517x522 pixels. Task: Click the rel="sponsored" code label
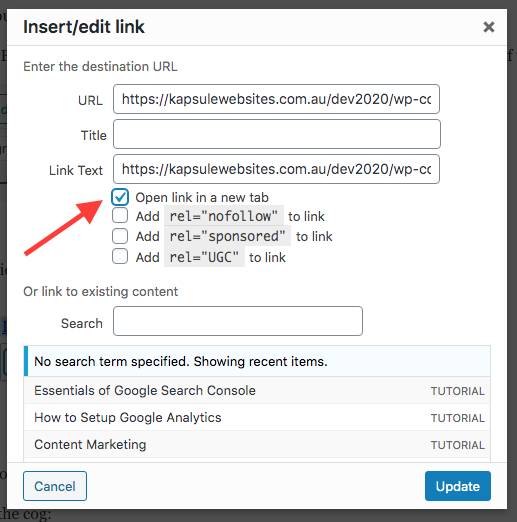click(x=227, y=236)
